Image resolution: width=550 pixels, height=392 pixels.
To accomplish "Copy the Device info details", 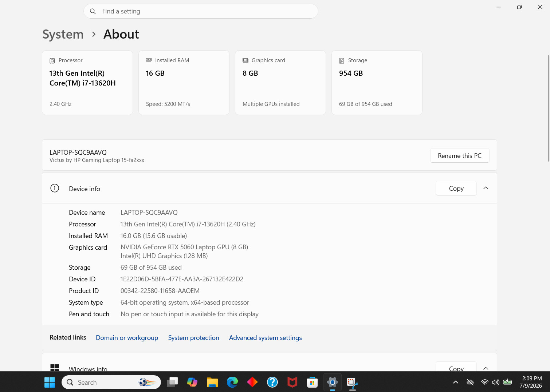I will pos(456,188).
